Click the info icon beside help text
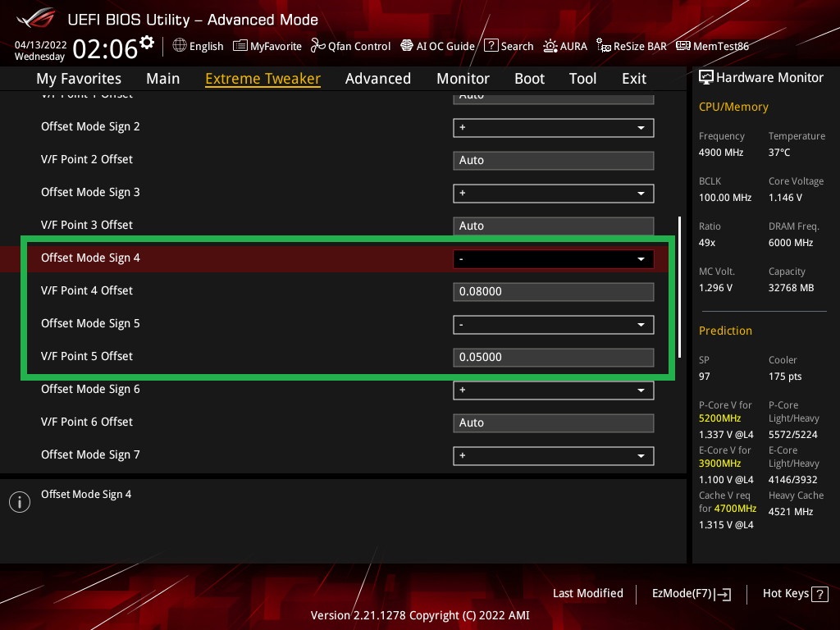This screenshot has height=630, width=840. pos(20,502)
